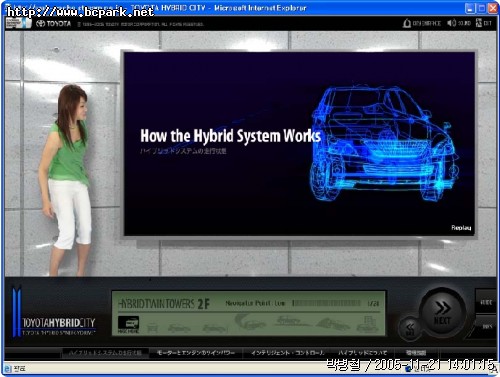Toggle the sound speaker icon
Image resolution: width=500 pixels, height=377 pixels.
(x=451, y=23)
